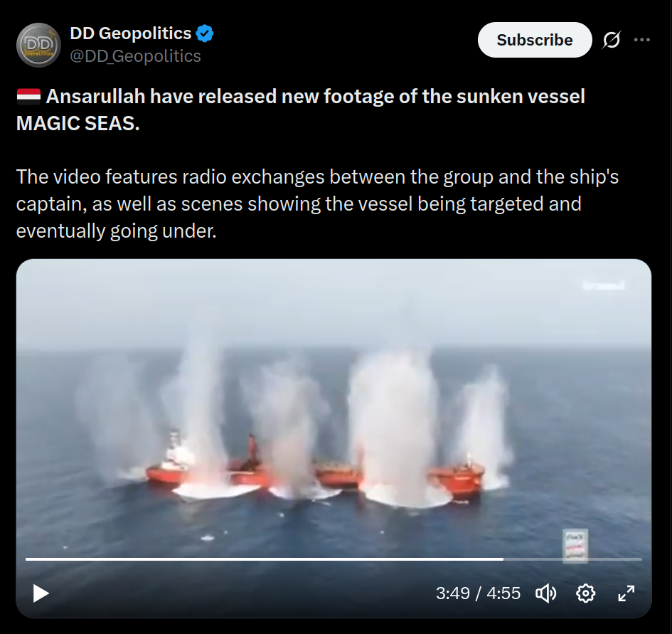Viewport: 672px width, 634px height.
Task: Open the Grok explain-post icon
Action: [x=611, y=40]
